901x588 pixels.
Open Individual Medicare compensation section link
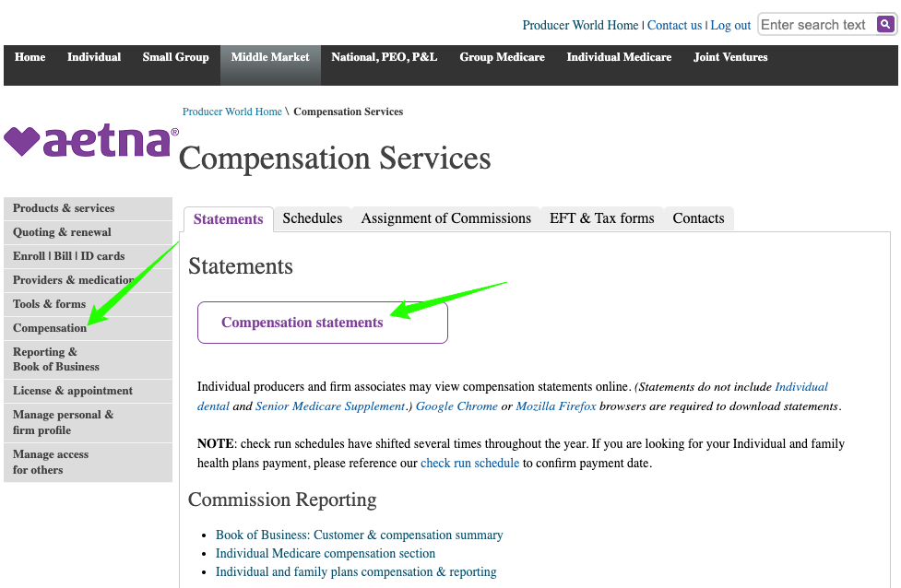click(x=326, y=554)
